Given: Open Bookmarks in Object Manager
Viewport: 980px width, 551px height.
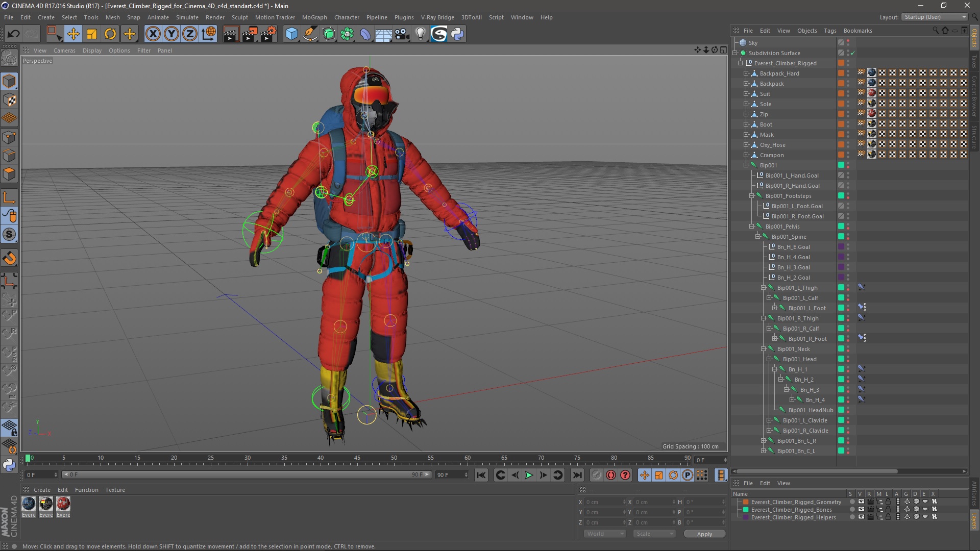Looking at the screenshot, I should pos(857,31).
